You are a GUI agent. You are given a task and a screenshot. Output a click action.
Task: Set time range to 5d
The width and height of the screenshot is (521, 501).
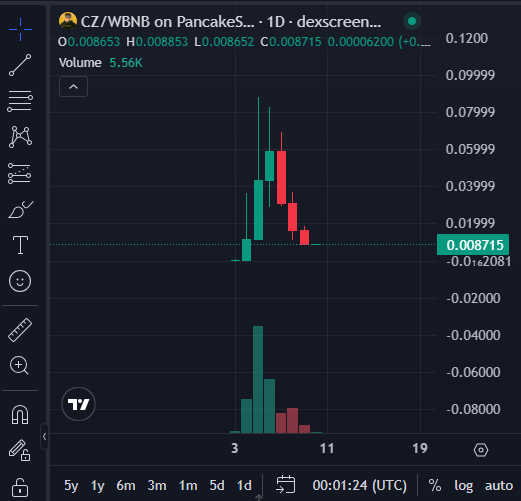click(217, 486)
